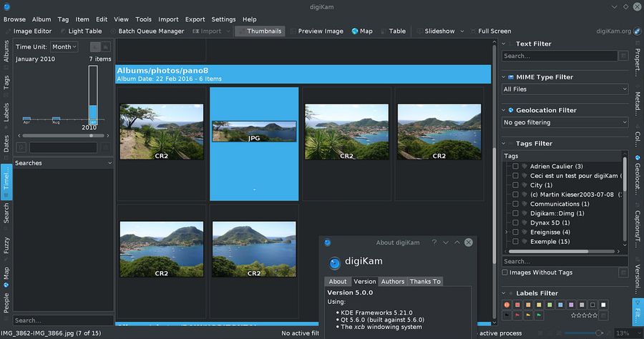The width and height of the screenshot is (644, 339).
Task: Check the Communications tag checkbox
Action: tap(515, 204)
